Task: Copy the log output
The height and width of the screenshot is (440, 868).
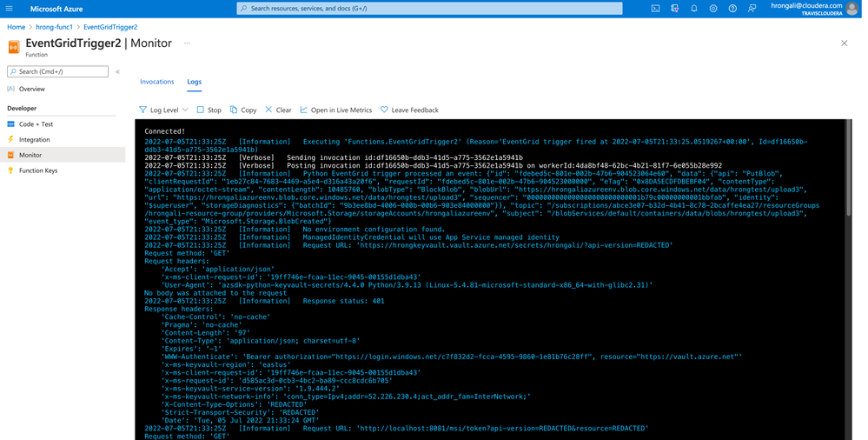Action: [243, 110]
